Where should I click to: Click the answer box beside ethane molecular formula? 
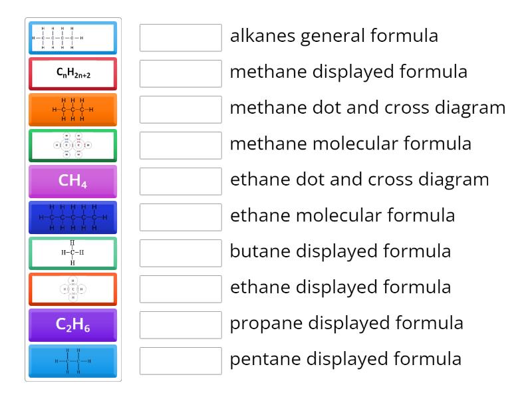click(180, 217)
